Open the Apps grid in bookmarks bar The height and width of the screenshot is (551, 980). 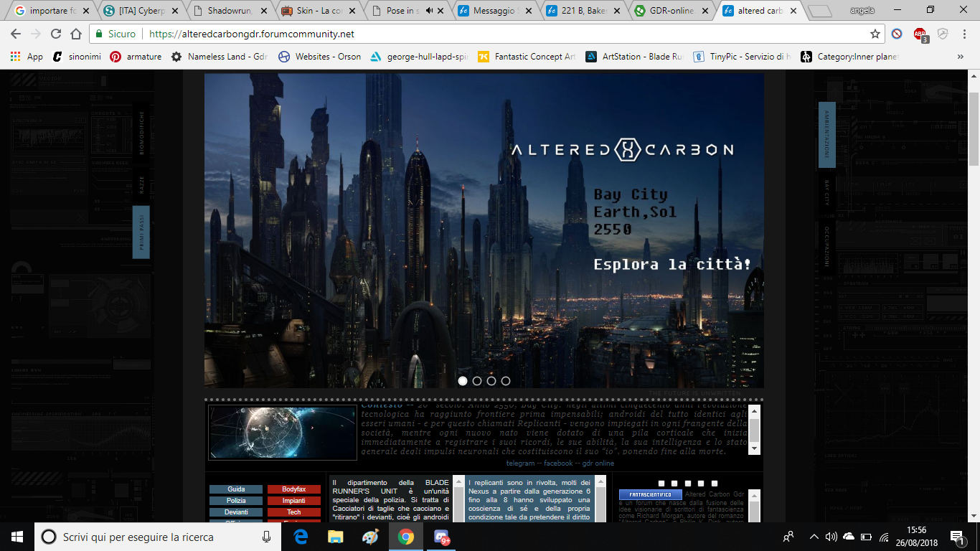(27, 57)
